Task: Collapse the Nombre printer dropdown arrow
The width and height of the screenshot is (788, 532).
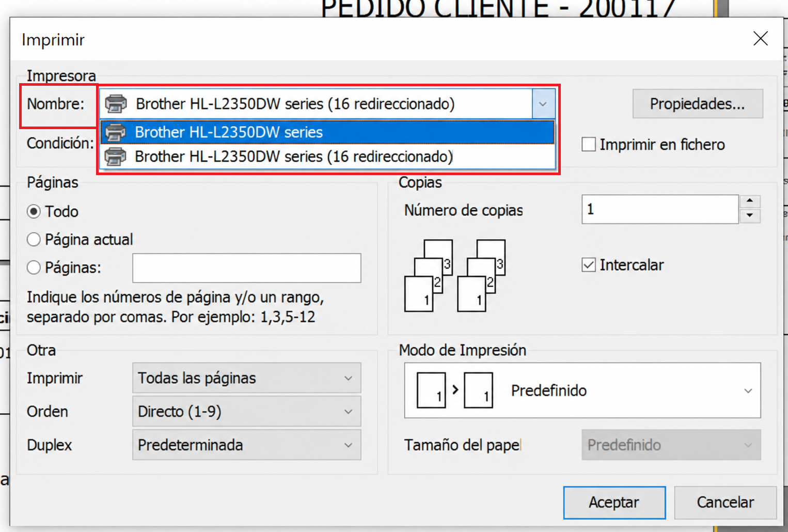Action: point(543,104)
